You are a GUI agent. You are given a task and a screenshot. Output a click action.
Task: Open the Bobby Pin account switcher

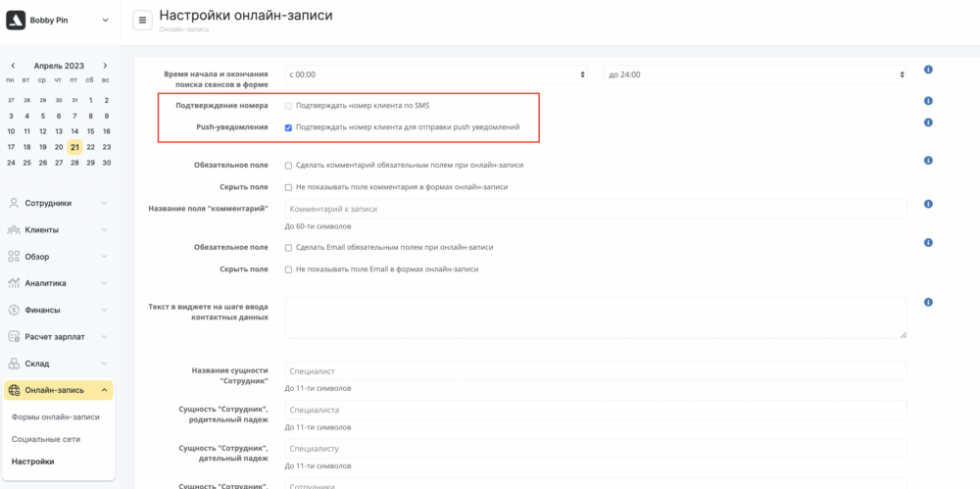click(x=59, y=20)
